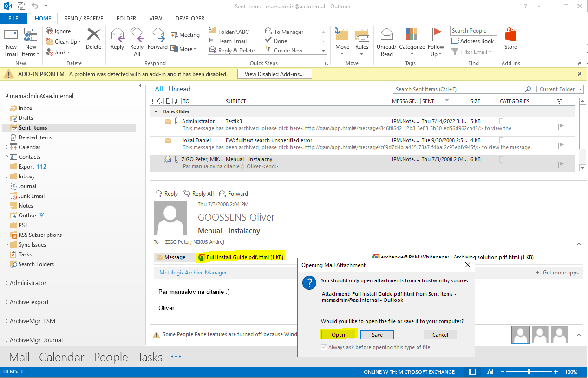Show only Unread messages
Screen dimensions: 588x378
180,89
